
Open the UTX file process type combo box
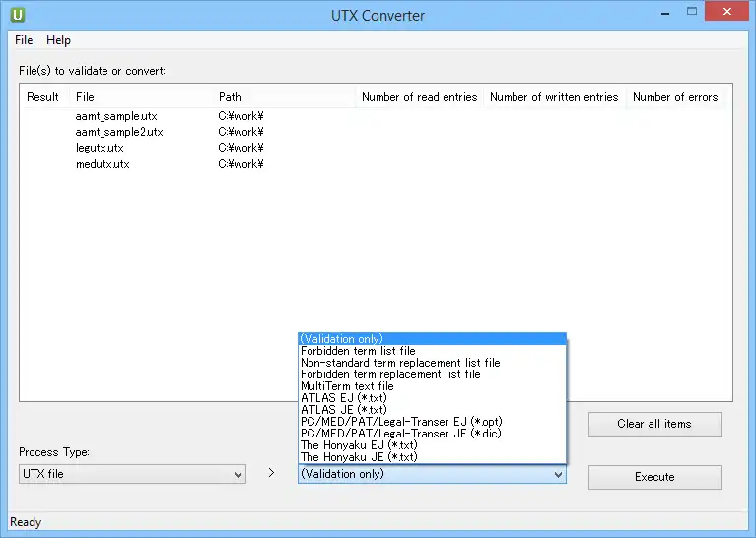click(x=133, y=474)
